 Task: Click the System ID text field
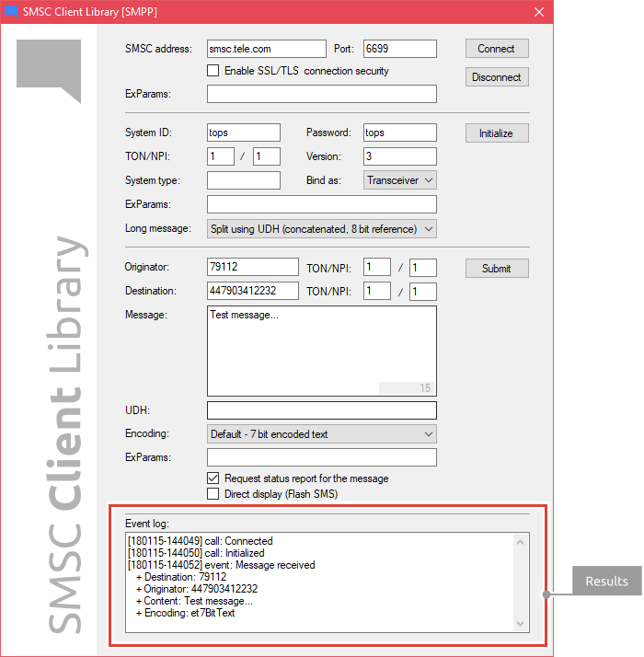[244, 133]
